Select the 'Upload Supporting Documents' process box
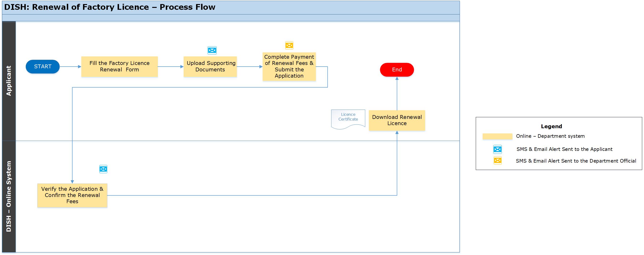 (210, 67)
